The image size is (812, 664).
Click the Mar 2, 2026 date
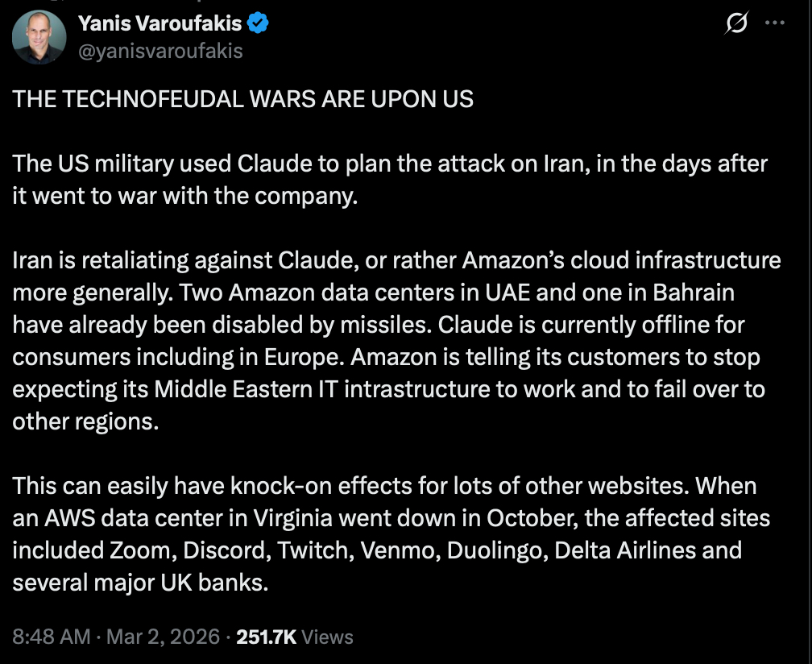click(165, 637)
